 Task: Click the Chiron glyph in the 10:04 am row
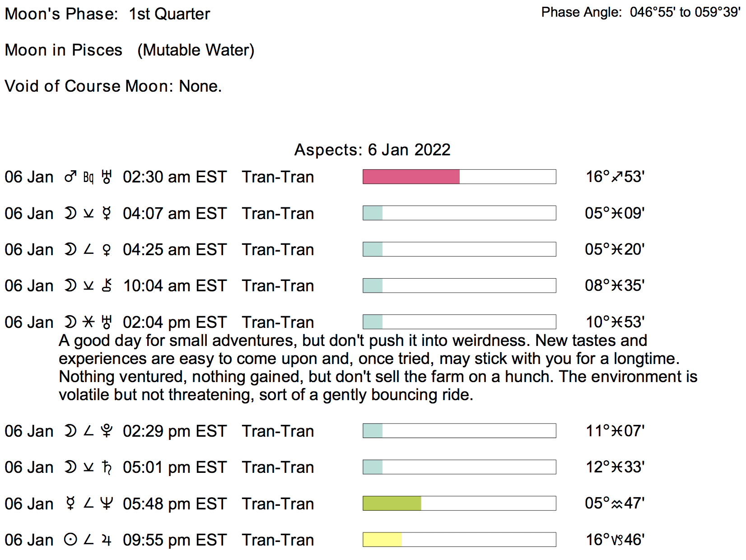pos(107,286)
